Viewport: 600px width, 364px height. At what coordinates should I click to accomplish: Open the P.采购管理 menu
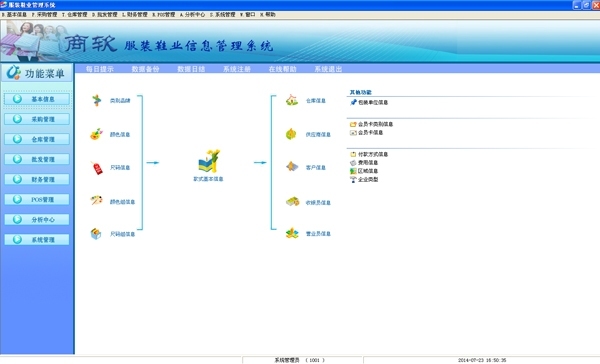(44, 15)
